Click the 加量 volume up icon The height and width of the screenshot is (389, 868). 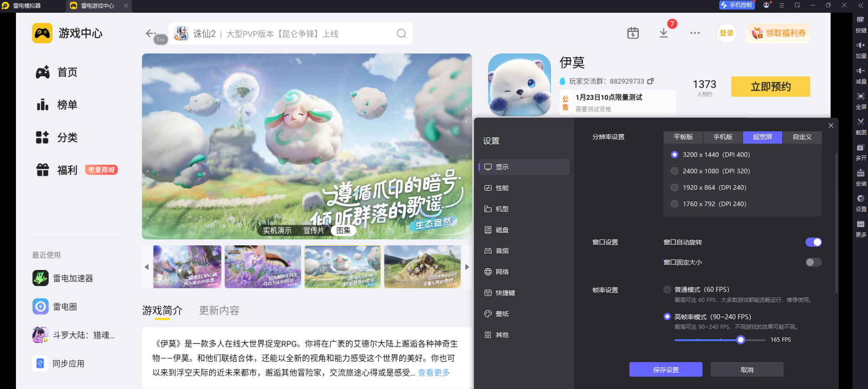(860, 45)
